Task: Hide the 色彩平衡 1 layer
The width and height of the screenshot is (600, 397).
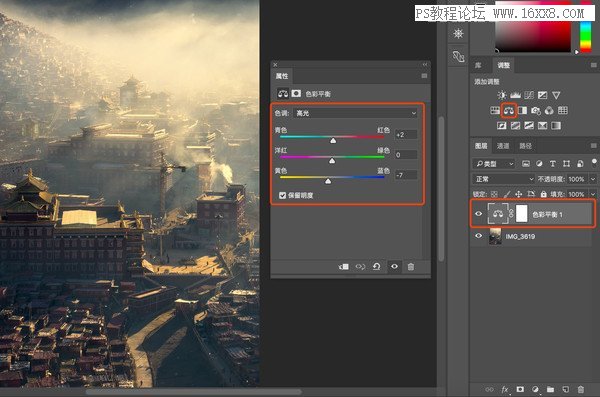Action: (x=478, y=214)
